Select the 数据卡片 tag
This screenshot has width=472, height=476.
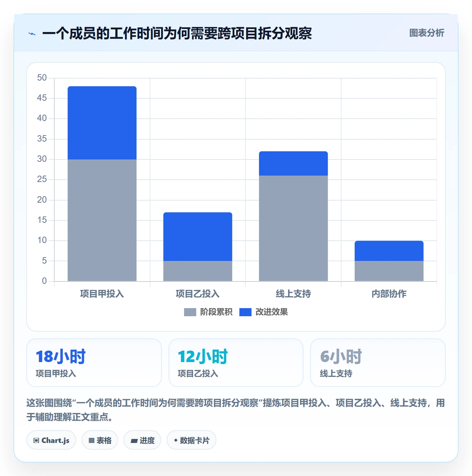(191, 440)
